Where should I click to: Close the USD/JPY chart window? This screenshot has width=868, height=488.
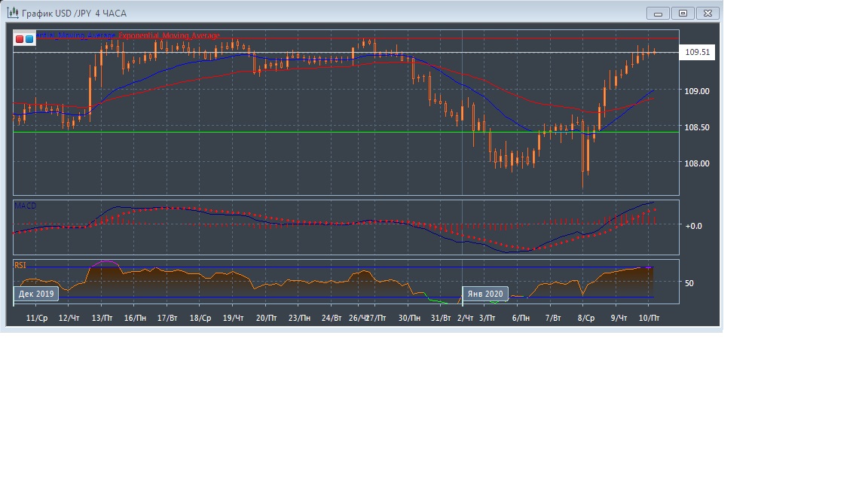pyautogui.click(x=708, y=13)
